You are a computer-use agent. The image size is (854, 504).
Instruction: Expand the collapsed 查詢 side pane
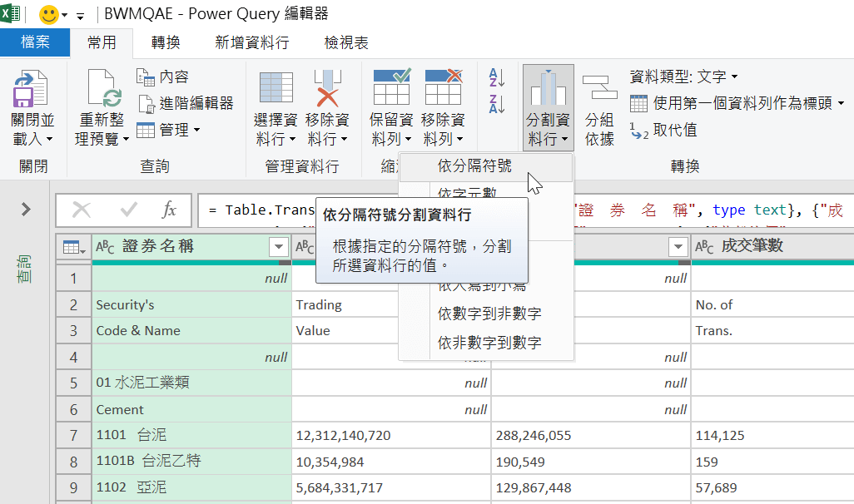click(26, 209)
